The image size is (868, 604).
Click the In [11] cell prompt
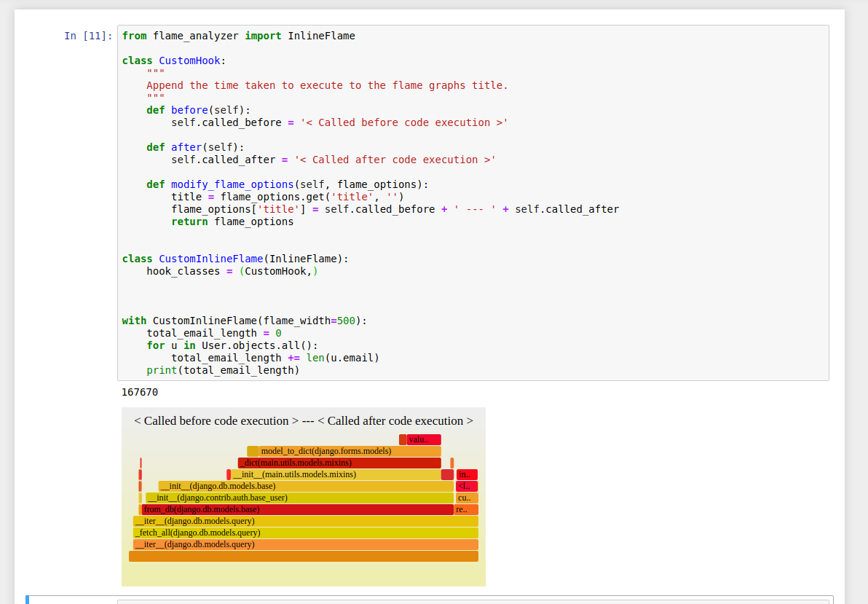pos(88,36)
